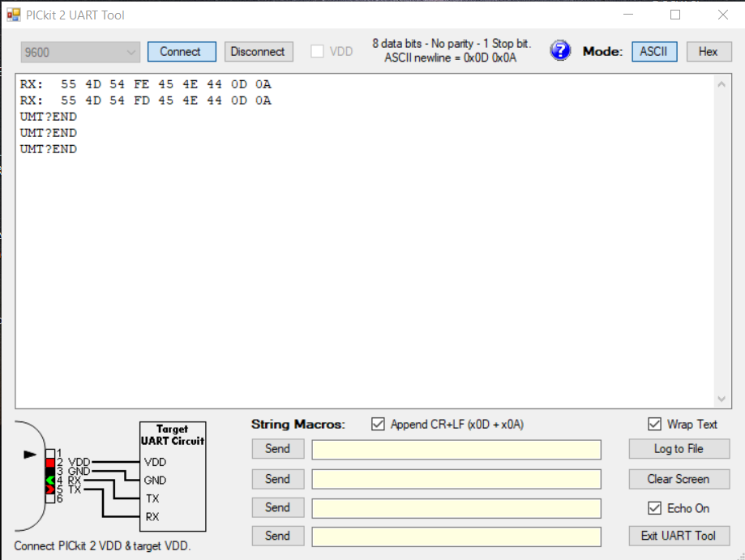Click 'Connect PICkit 2 VDD & target VDD' text
745x560 pixels.
pos(102,546)
